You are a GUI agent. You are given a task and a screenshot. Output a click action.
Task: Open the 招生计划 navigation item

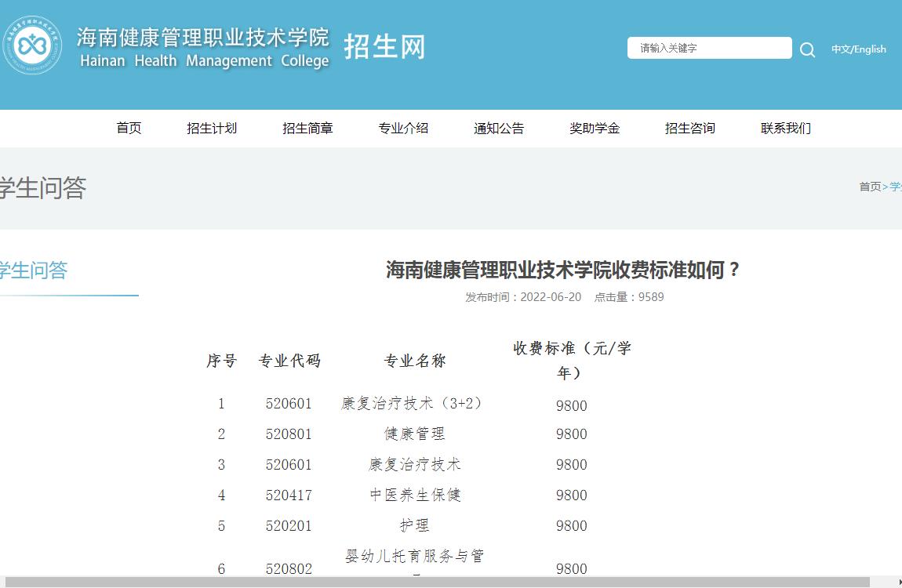coord(212,128)
